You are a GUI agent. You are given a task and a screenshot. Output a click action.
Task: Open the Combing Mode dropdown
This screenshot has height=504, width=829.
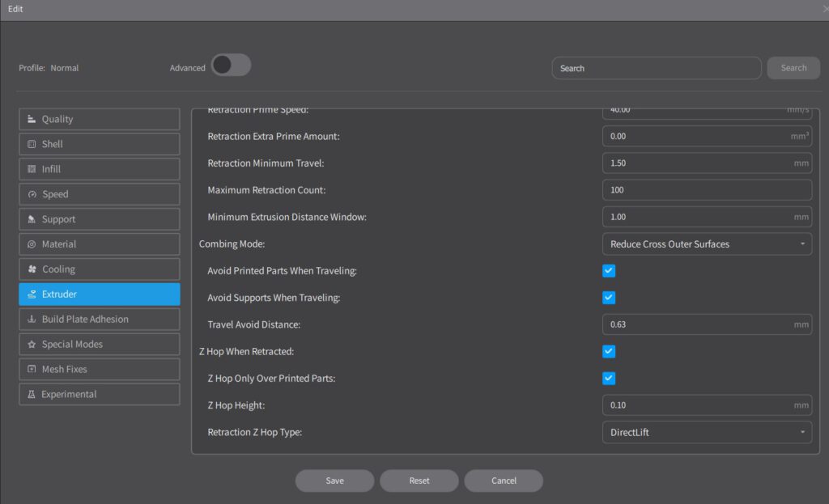pos(707,244)
